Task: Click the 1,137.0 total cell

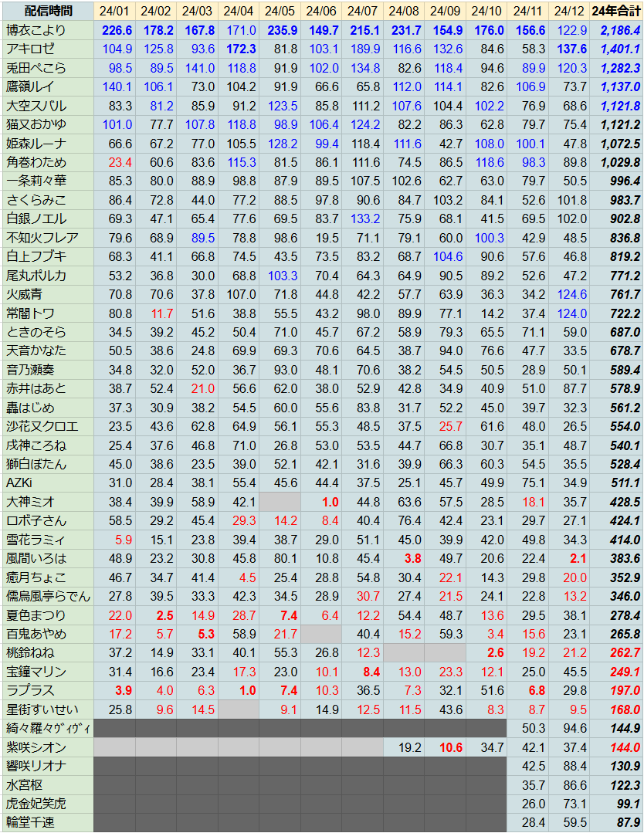Action: tap(616, 86)
